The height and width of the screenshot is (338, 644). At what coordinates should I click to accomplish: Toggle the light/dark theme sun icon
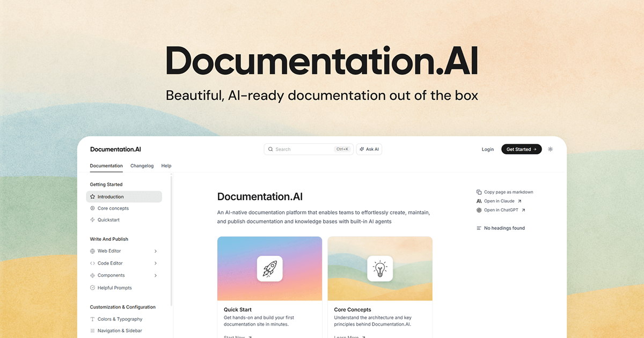(550, 149)
